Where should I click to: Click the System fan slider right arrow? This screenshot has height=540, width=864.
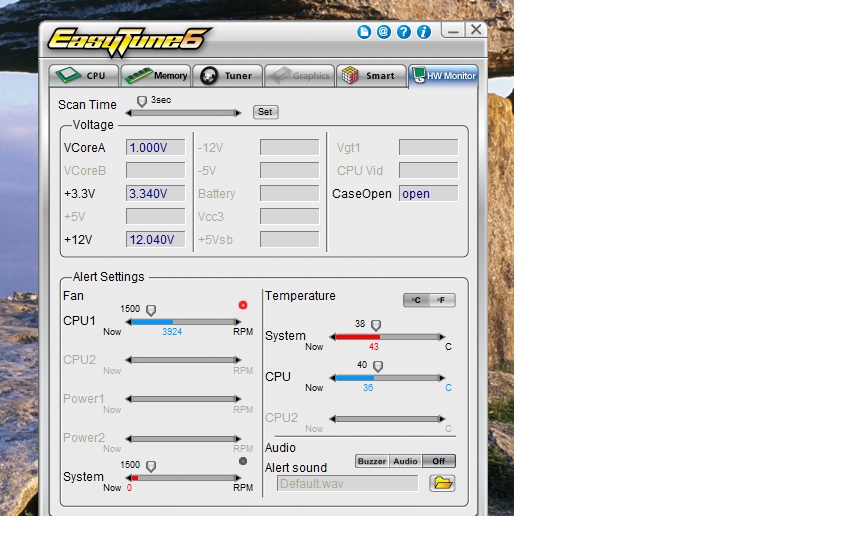(237, 478)
